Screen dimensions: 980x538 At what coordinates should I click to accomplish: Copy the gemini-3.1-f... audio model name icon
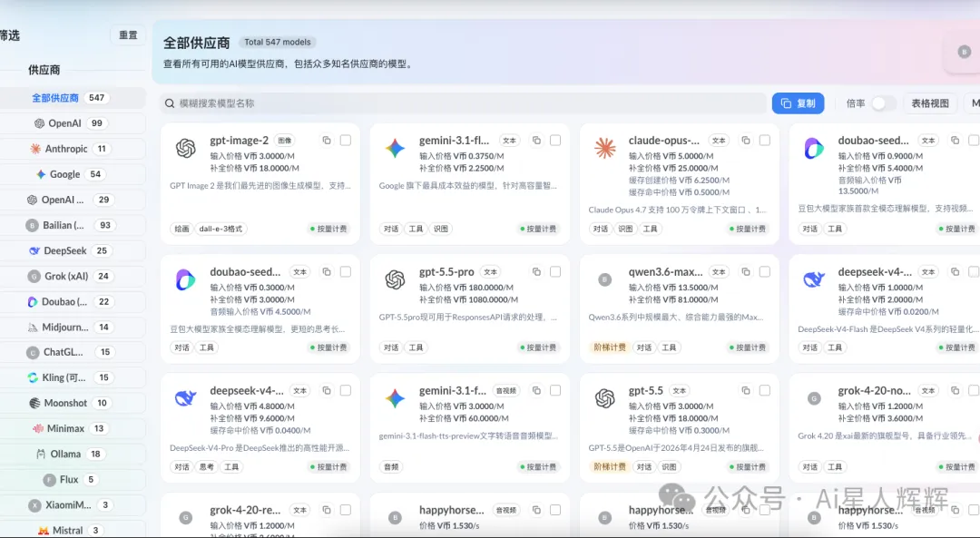point(536,390)
